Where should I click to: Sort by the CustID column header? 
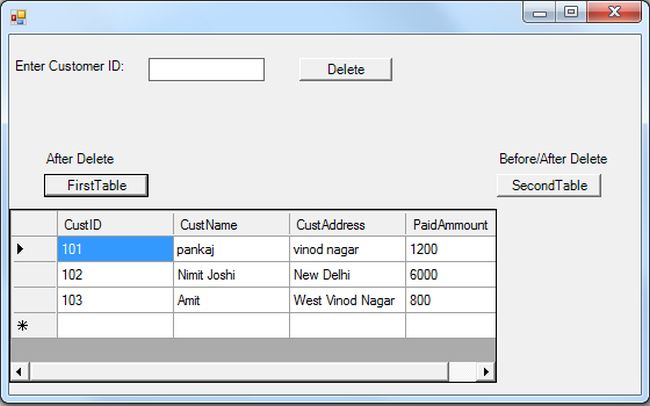point(115,224)
